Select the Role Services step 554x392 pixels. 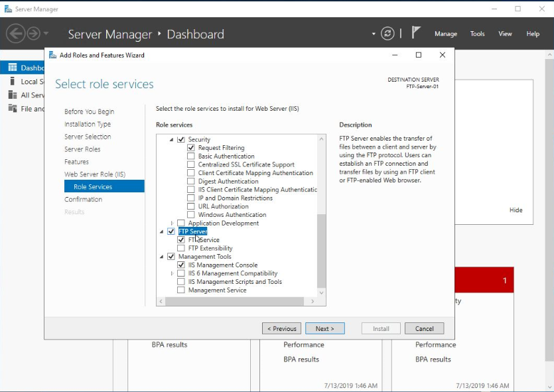point(104,186)
